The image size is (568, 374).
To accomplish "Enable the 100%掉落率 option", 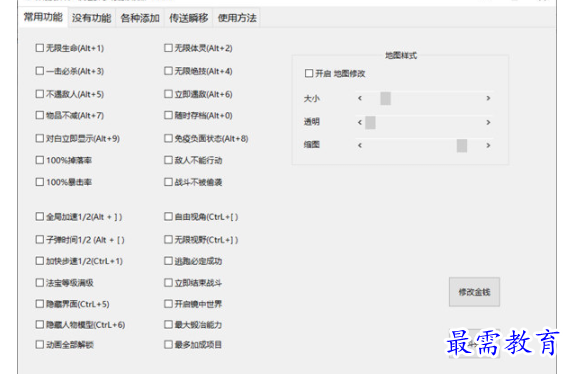I will point(40,160).
